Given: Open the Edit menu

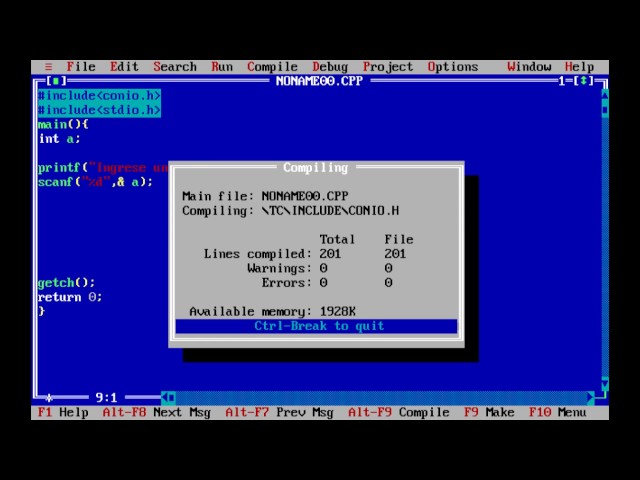Looking at the screenshot, I should 124,67.
